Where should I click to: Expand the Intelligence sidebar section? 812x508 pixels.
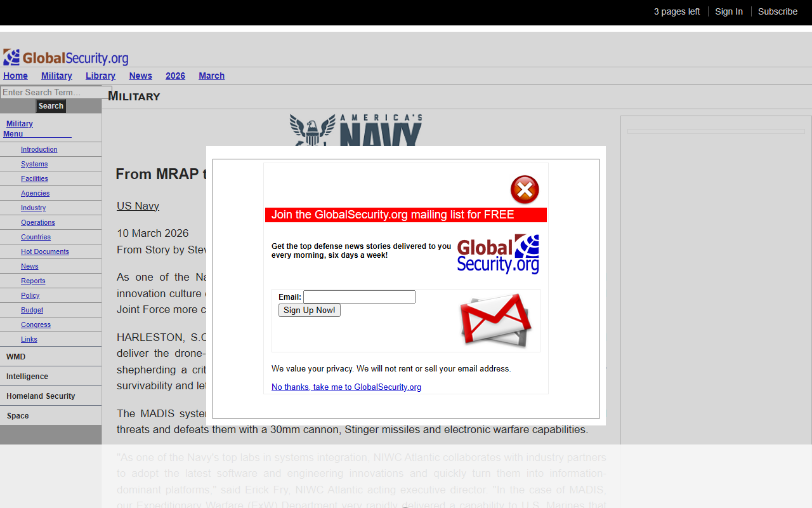click(x=51, y=377)
